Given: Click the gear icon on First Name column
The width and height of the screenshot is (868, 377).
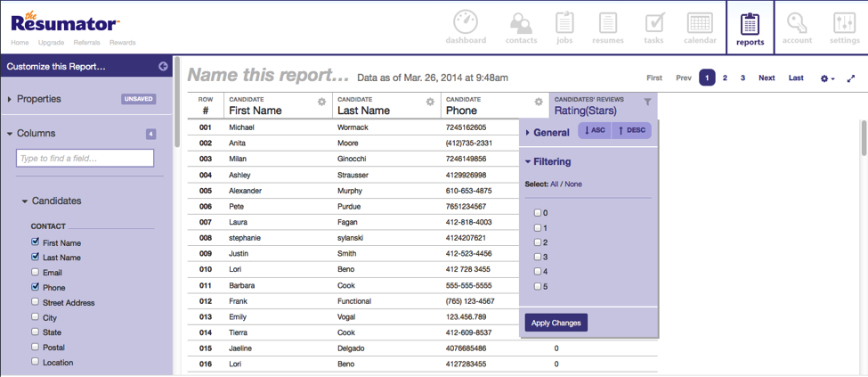Looking at the screenshot, I should (x=322, y=102).
